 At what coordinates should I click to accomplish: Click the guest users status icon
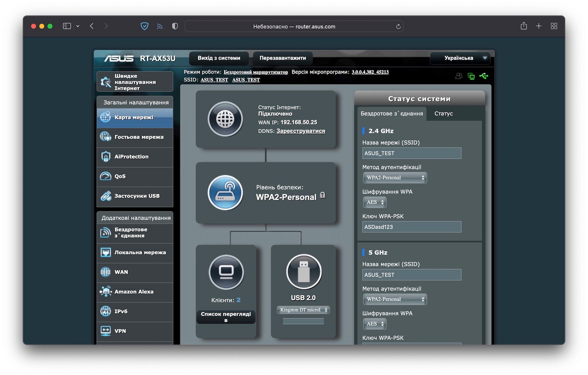coord(459,76)
